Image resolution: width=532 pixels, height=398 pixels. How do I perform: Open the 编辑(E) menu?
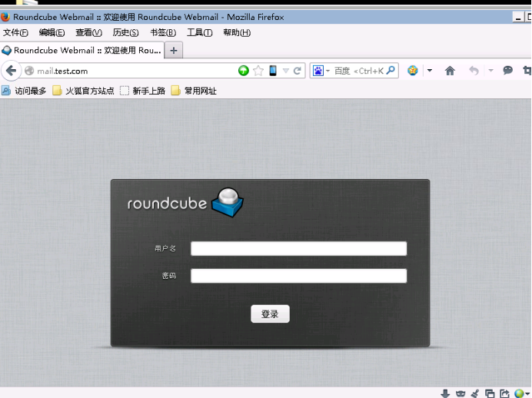(x=52, y=32)
